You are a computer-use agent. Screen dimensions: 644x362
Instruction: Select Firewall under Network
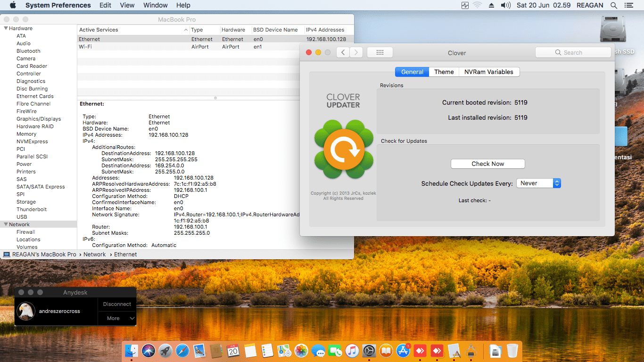[x=26, y=232]
